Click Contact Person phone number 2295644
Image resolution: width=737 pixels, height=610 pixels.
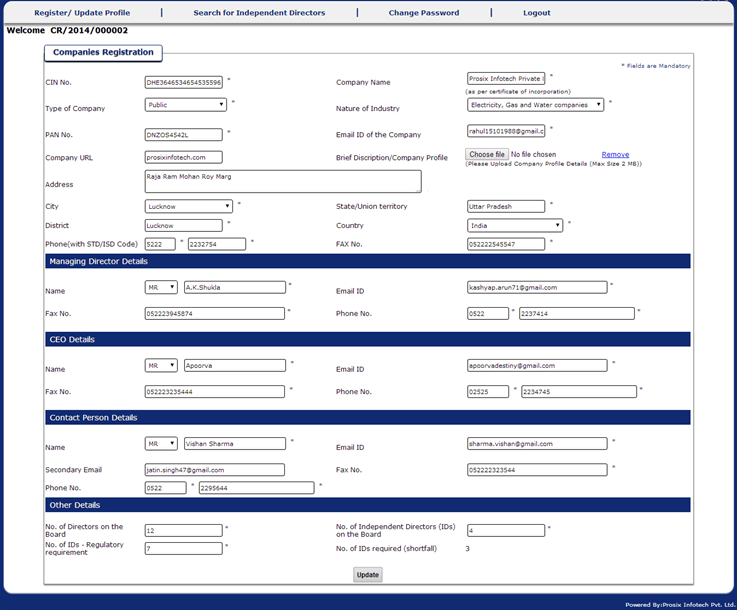click(x=257, y=488)
